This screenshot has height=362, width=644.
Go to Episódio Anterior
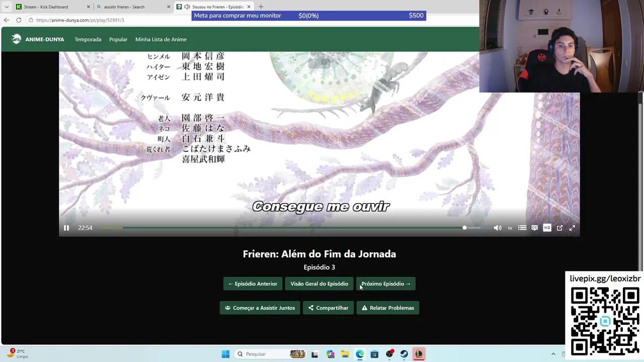point(253,284)
